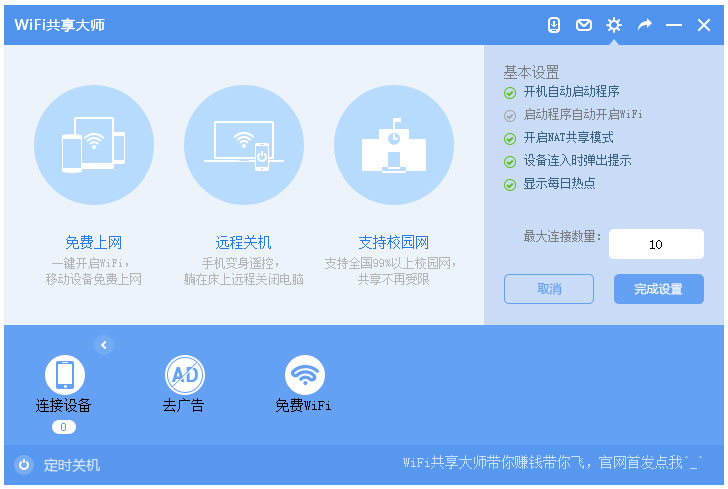
Task: Click the 免费WiFi label
Action: [x=303, y=405]
